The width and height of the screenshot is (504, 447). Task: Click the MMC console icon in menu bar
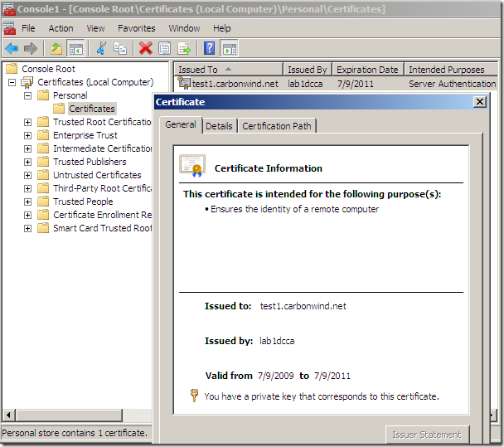click(9, 28)
